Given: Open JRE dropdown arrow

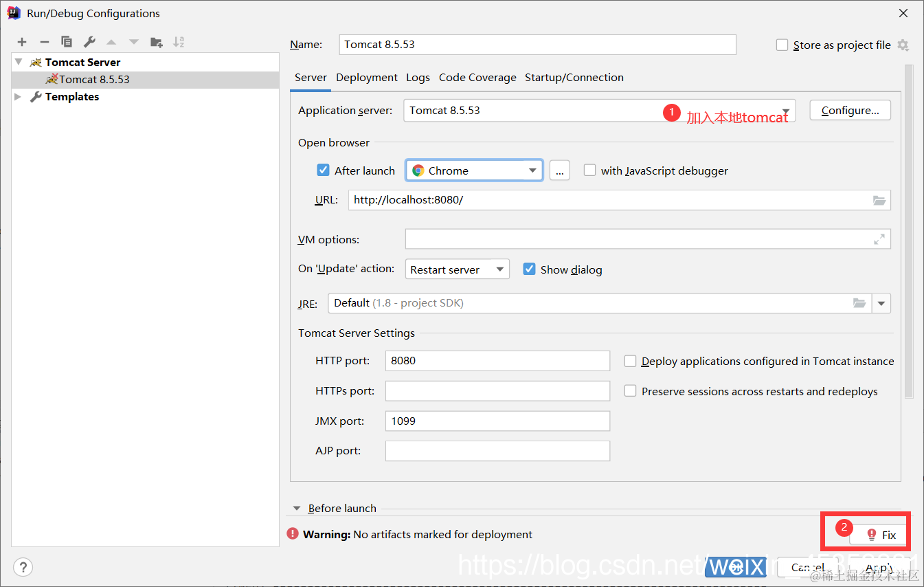Looking at the screenshot, I should tap(881, 303).
